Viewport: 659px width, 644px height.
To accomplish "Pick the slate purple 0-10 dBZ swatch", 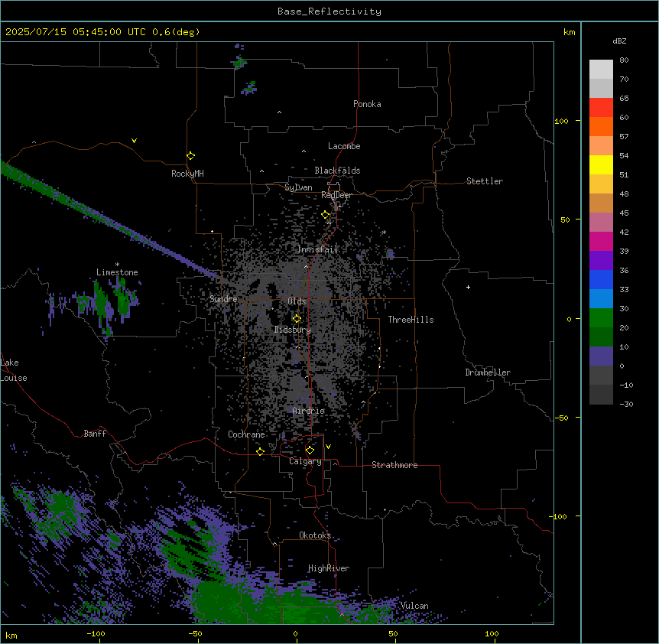I will 601,356.
